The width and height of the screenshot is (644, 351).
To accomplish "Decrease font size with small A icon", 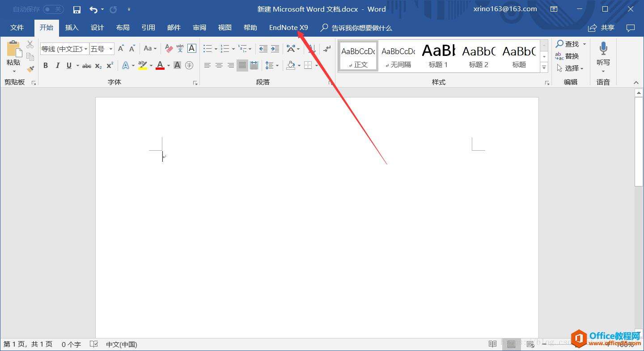I will tap(132, 49).
